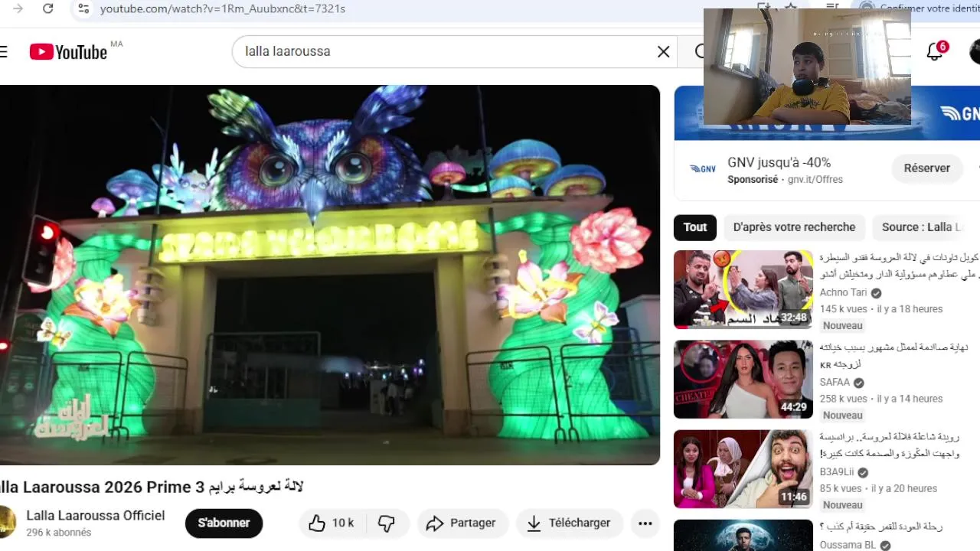Click 145 k vues view count
The width and height of the screenshot is (980, 551).
(x=844, y=309)
